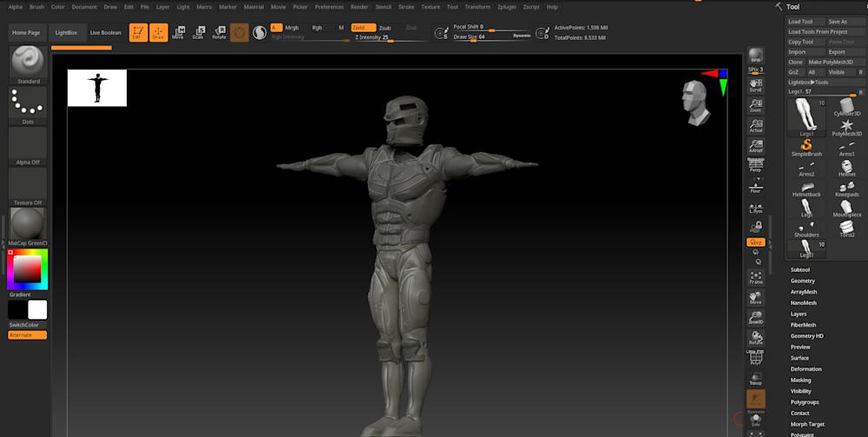Viewport: 868px width, 437px height.
Task: Activate Edit mode button
Action: tap(137, 33)
